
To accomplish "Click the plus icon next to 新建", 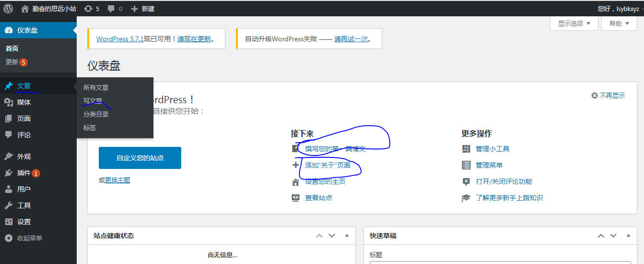I will (135, 9).
